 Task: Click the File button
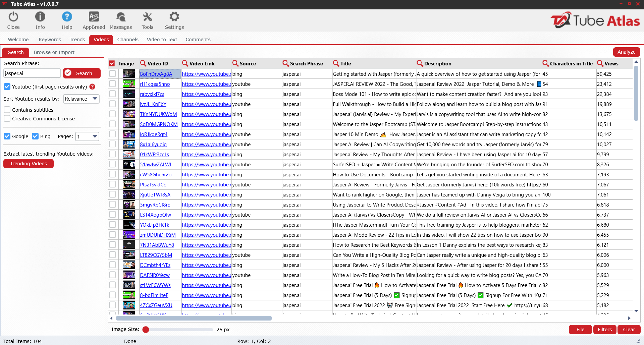pyautogui.click(x=581, y=330)
